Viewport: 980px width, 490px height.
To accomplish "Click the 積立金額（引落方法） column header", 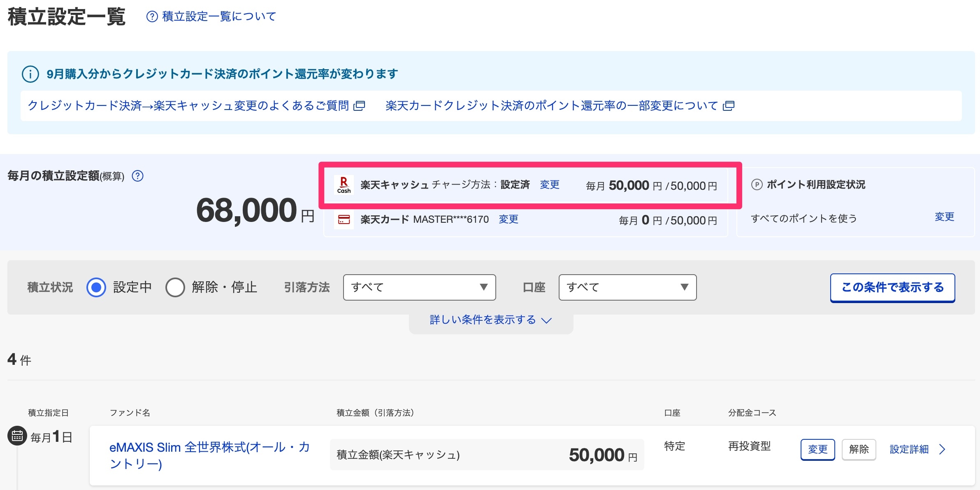I will [375, 413].
